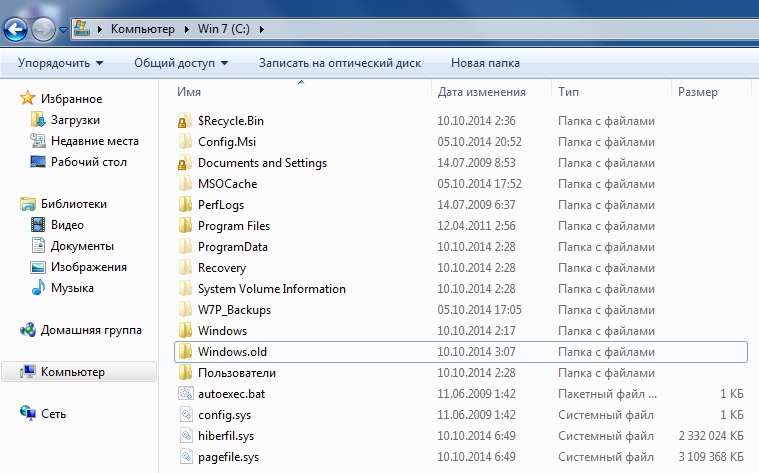The image size is (759, 473).
Task: Create a folder with Новая папка button
Action: click(485, 63)
